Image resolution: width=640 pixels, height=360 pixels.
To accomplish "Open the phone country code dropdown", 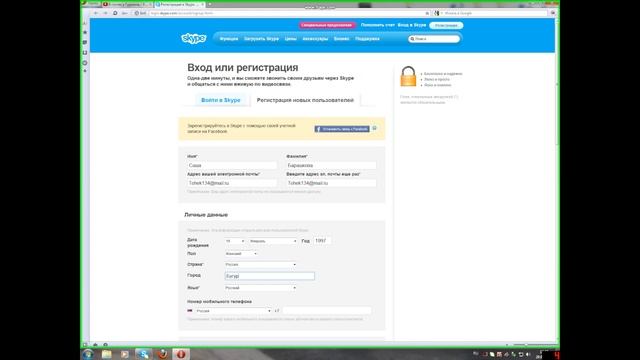I will 233,311.
